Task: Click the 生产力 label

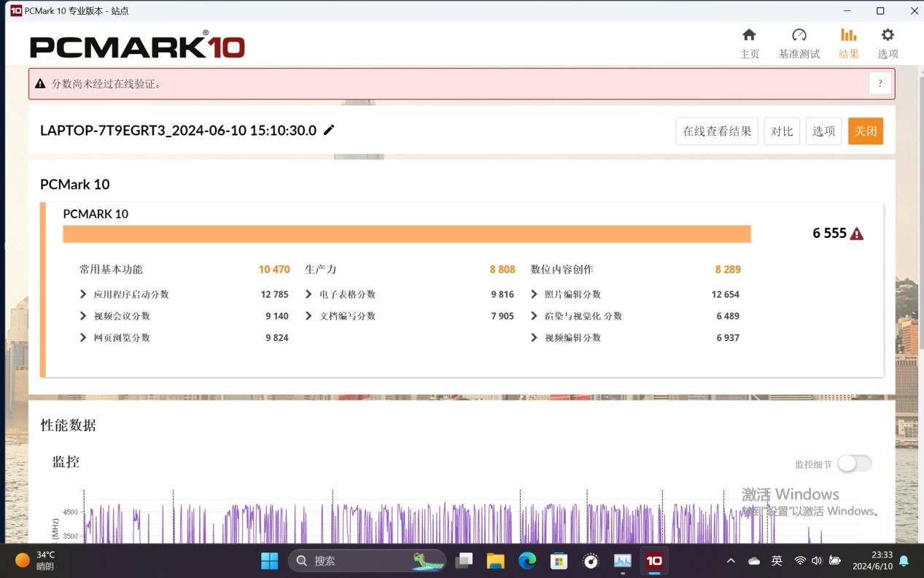Action: [321, 269]
